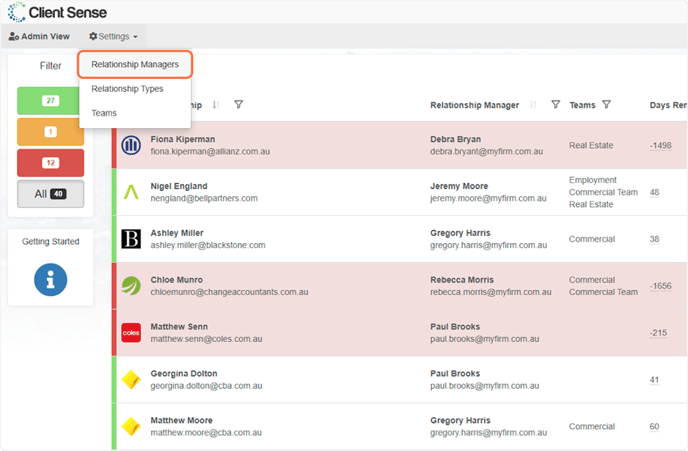This screenshot has width=688, height=451.
Task: Open Ashley Miller's relationship
Action: click(177, 233)
